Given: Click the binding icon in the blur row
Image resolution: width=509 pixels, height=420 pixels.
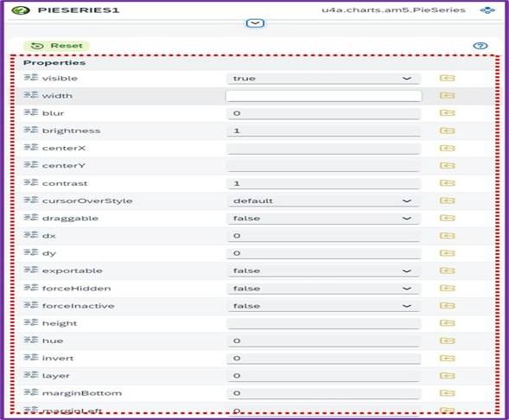Looking at the screenshot, I should 447,113.
